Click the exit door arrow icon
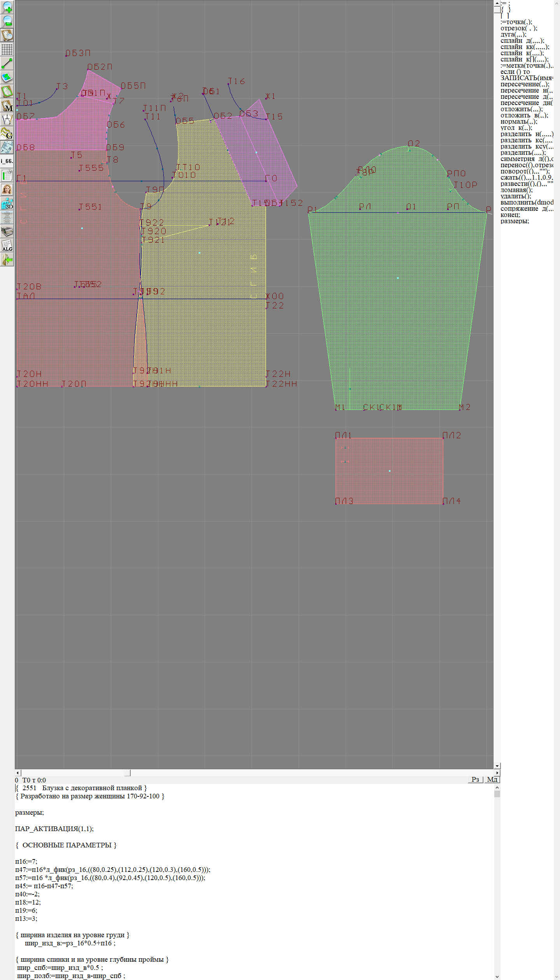The height and width of the screenshot is (980, 560). pos(7,260)
